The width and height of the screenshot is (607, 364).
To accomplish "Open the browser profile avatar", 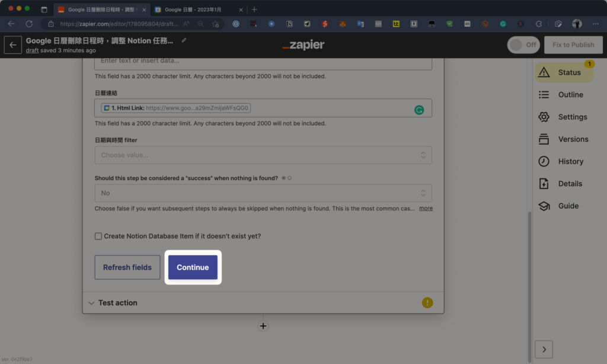I will point(577,24).
